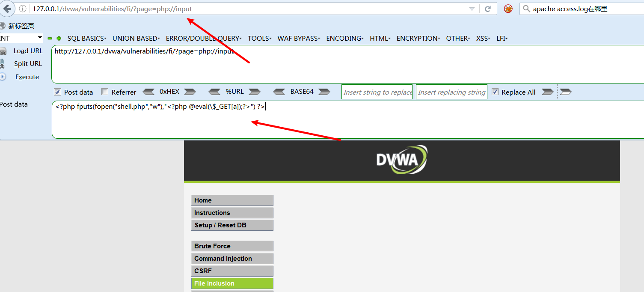Open the UNION BASED menu
This screenshot has width=644, height=292.
coord(136,39)
